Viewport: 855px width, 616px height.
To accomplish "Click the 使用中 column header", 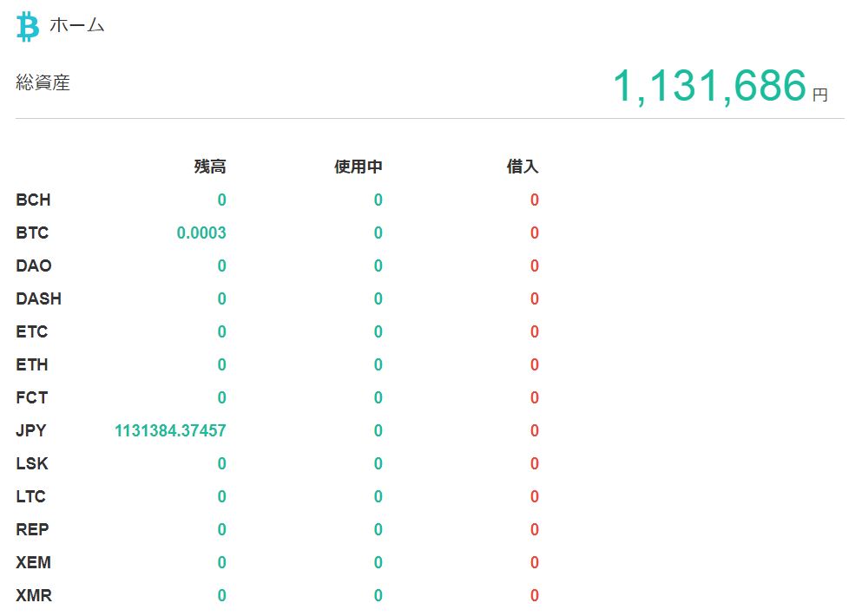I will coord(358,167).
